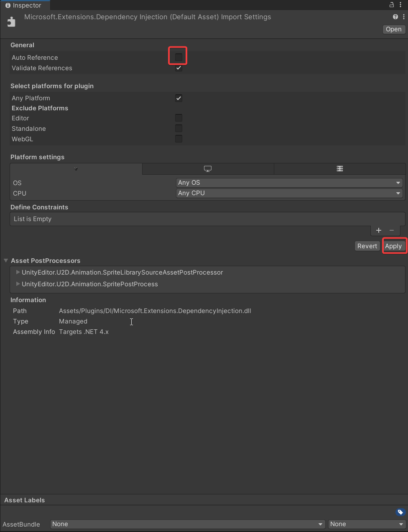Remove a define constraint with minus
Screen dimensions: 408x532
(392, 230)
